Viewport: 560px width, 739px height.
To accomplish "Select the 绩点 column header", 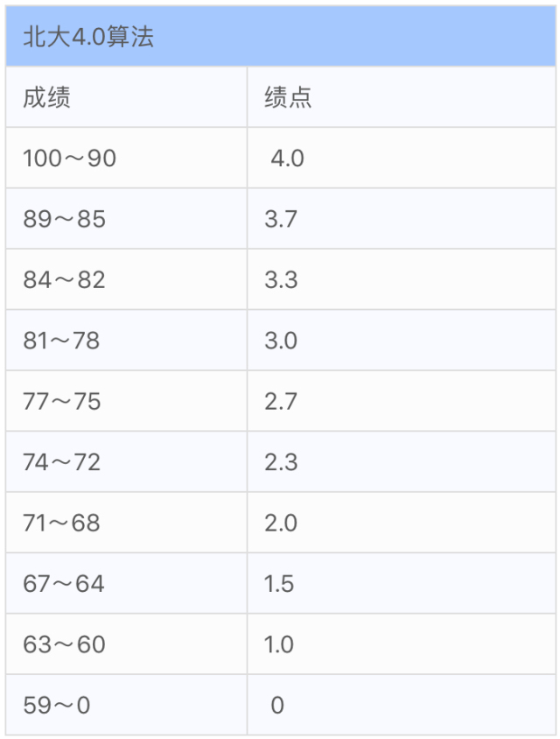I will [x=402, y=97].
